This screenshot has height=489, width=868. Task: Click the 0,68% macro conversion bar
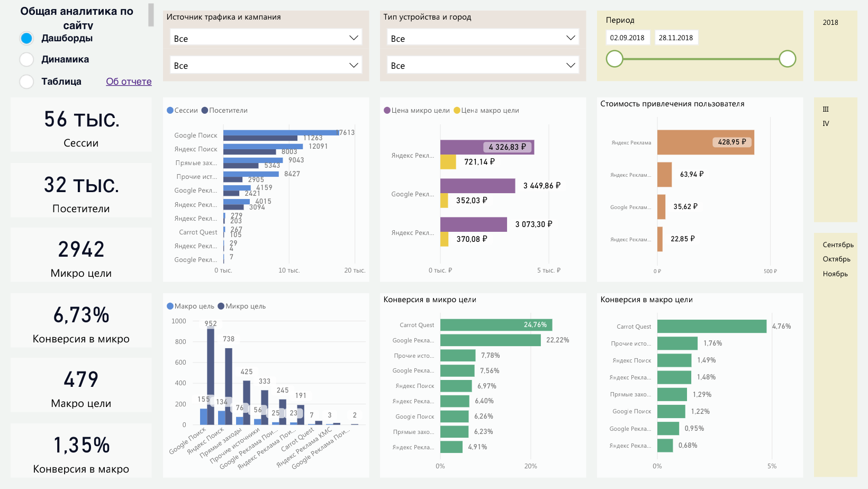click(665, 446)
